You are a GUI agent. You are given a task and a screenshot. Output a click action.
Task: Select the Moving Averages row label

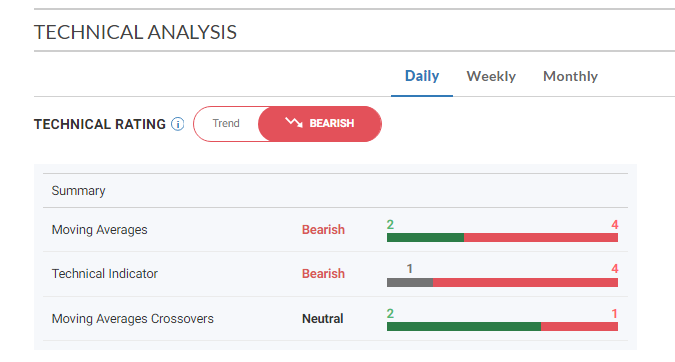pos(99,230)
